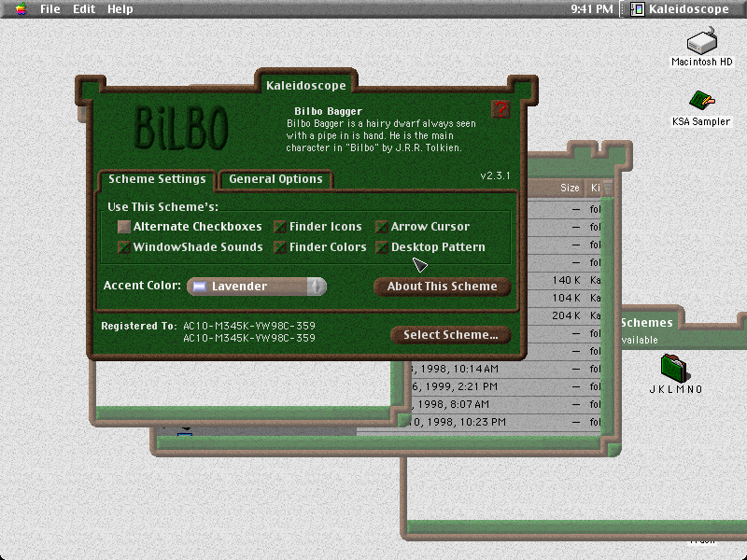Select the row dated 1998, 8:07 AM
This screenshot has width=747, height=560.
click(505, 404)
